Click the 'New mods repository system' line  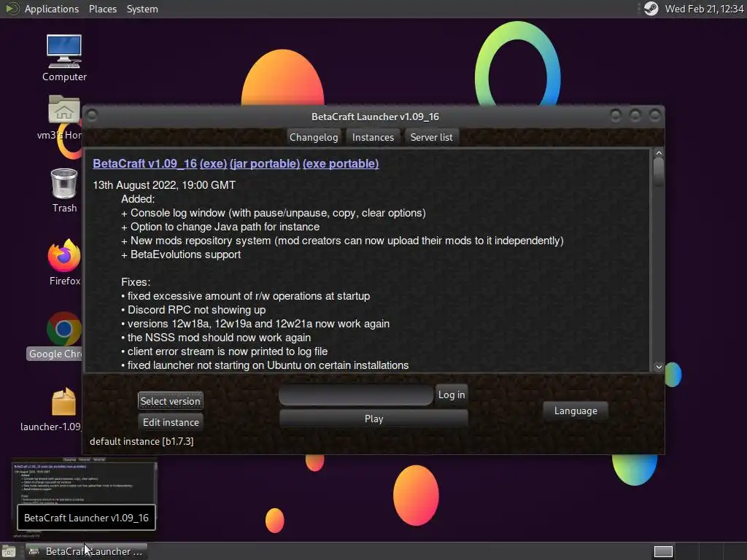pyautogui.click(x=342, y=241)
